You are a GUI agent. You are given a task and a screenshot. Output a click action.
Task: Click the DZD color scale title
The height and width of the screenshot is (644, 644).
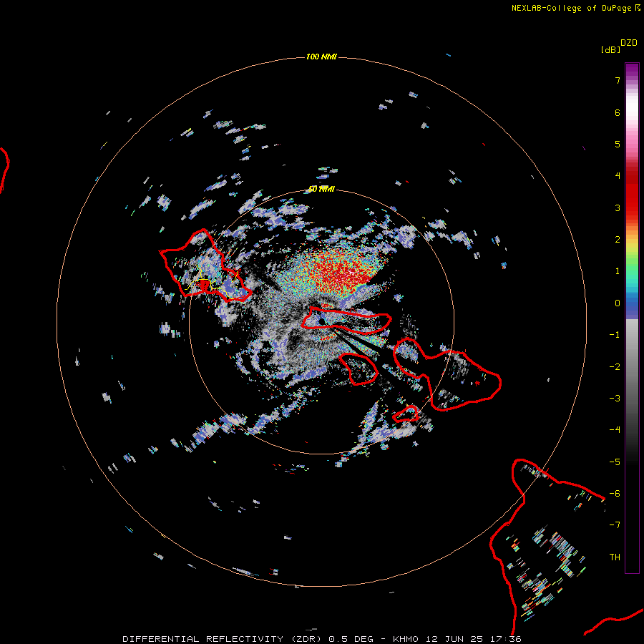(629, 43)
